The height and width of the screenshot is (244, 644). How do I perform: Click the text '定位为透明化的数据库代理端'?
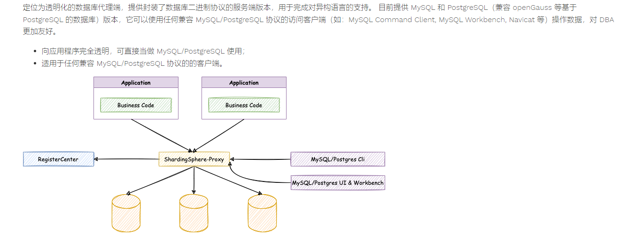72,8
